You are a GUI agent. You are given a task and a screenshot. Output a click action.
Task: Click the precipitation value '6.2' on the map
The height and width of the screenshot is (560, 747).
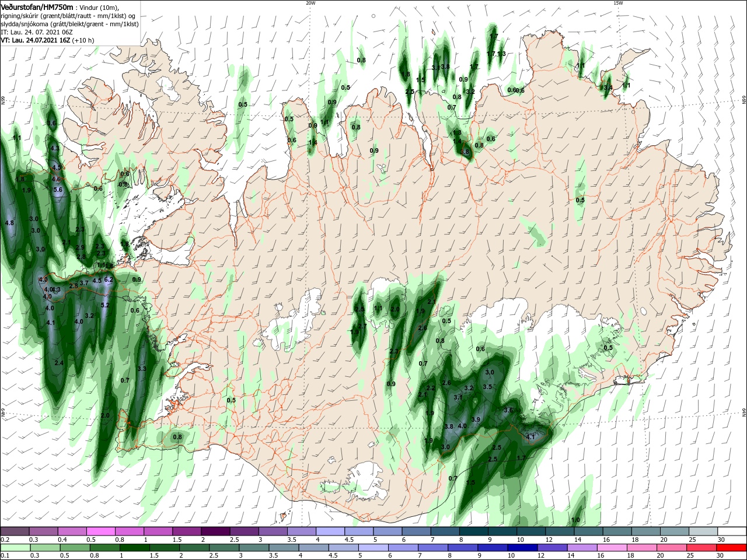tap(108, 281)
